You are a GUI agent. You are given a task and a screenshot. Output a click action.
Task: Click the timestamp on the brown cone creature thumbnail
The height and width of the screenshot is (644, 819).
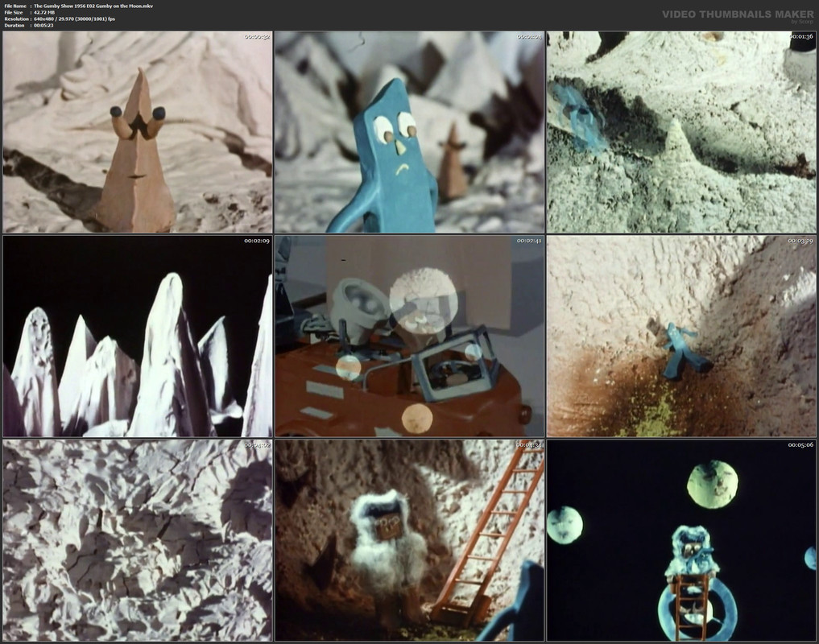pos(257,36)
